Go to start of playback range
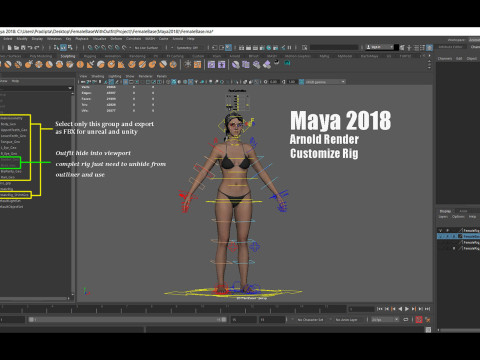The height and width of the screenshot is (360, 480). click(380, 309)
